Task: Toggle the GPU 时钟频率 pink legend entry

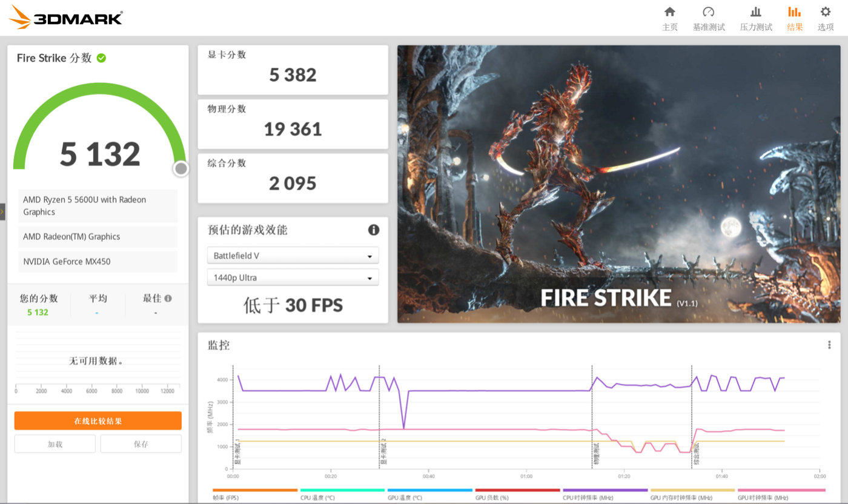Action: pyautogui.click(x=781, y=494)
